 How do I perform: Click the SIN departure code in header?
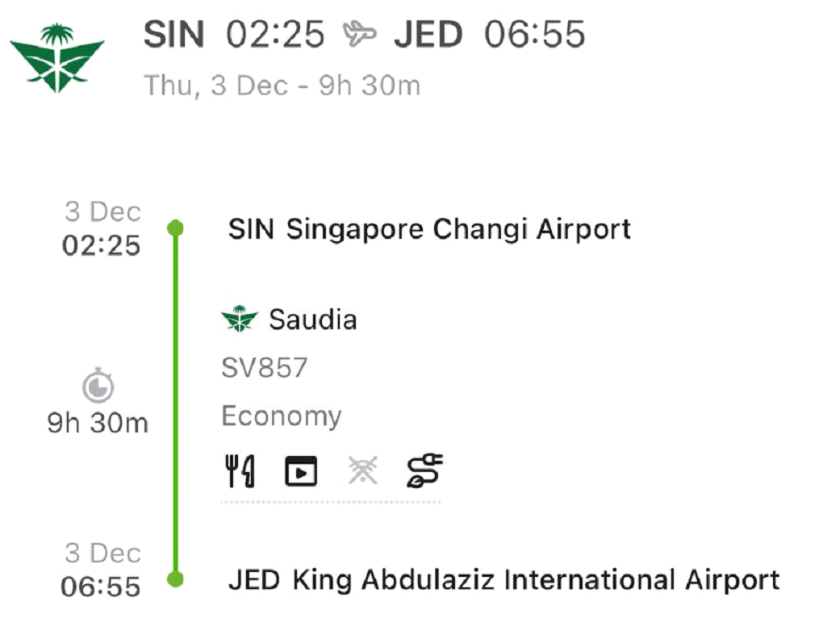[x=173, y=35]
